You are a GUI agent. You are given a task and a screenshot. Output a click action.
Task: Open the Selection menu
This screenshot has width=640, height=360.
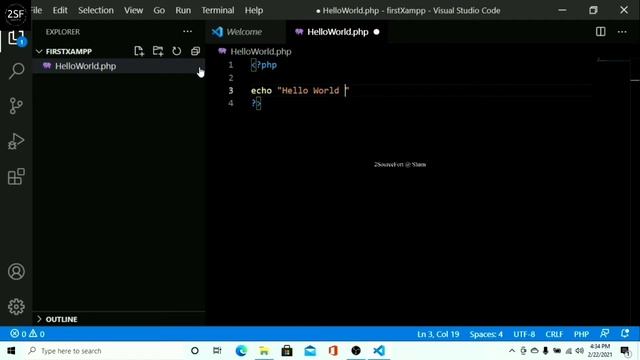coord(96,10)
